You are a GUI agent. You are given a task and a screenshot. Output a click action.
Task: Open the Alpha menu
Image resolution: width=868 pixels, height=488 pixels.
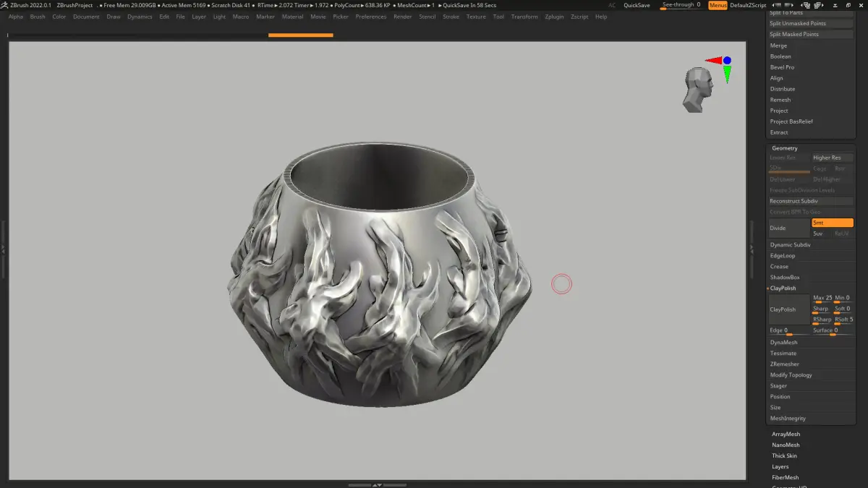pyautogui.click(x=16, y=17)
